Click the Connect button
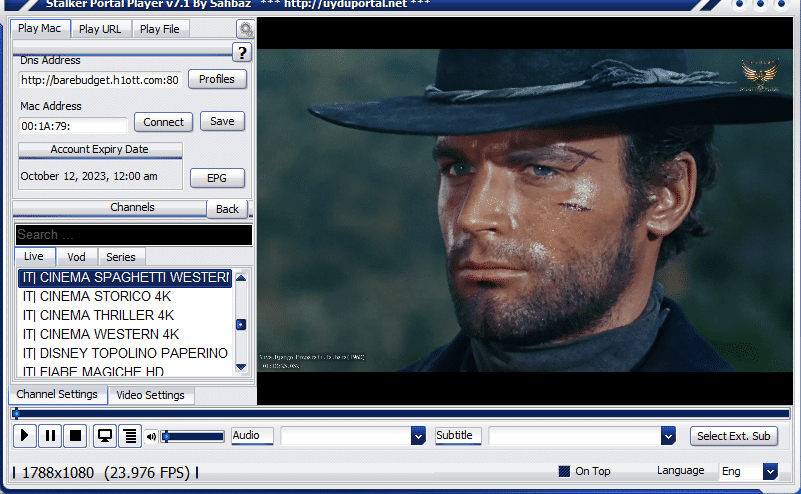Screen dimensions: 801x494 163,122
